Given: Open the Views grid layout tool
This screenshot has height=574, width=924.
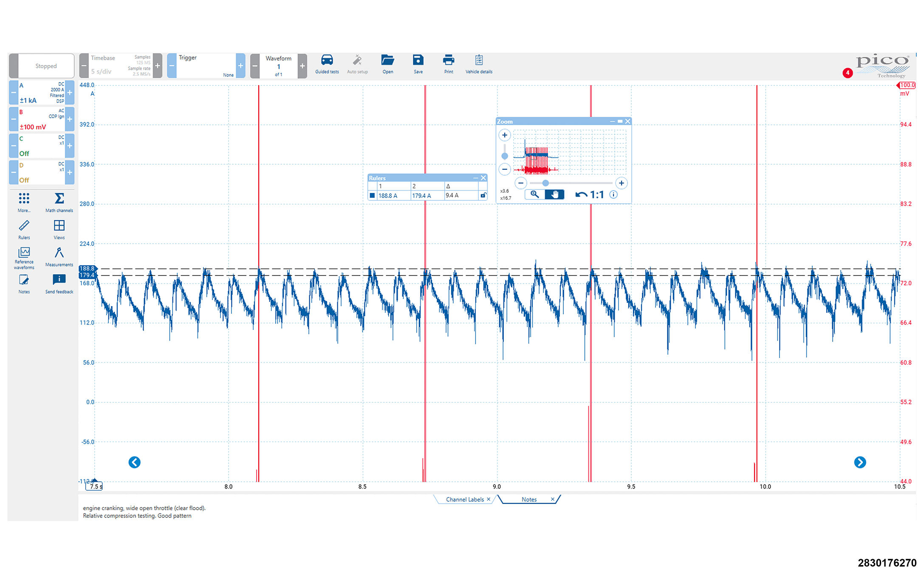Looking at the screenshot, I should pyautogui.click(x=59, y=226).
